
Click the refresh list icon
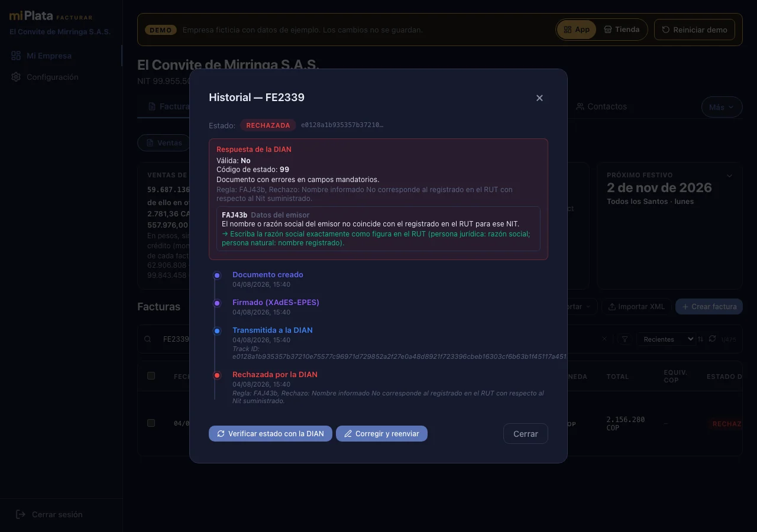712,339
